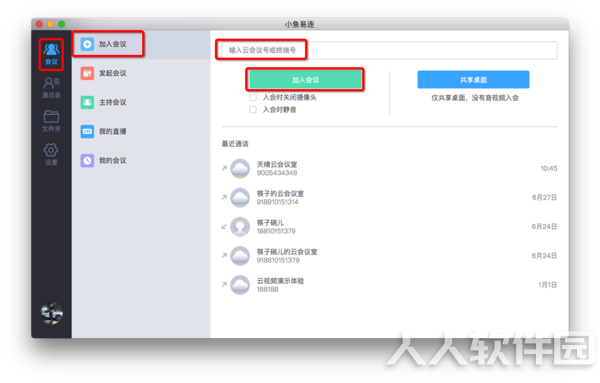The width and height of the screenshot is (600, 383).
Task: Open the 会议 meeting sidebar icon
Action: tap(51, 54)
